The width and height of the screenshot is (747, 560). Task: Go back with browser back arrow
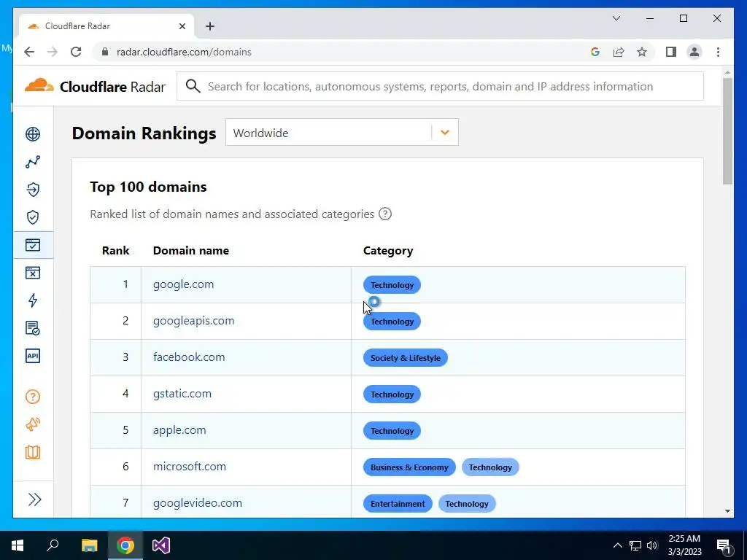(x=29, y=52)
